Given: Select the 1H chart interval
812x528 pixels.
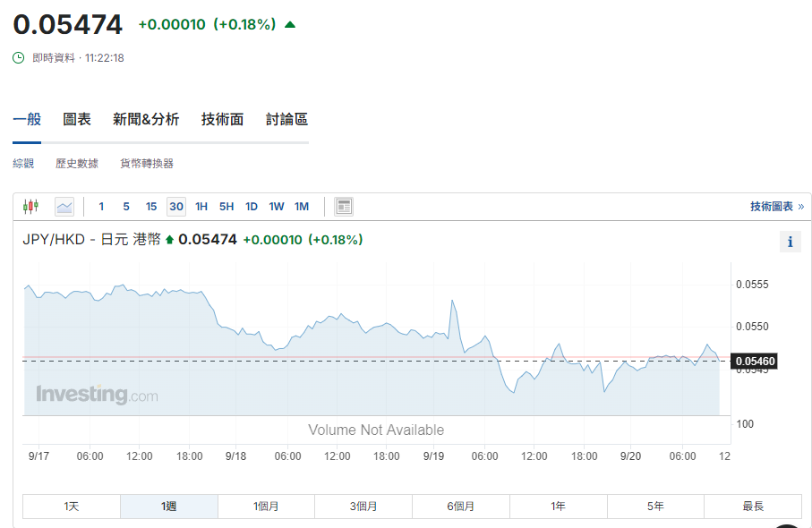Looking at the screenshot, I should pos(201,207).
